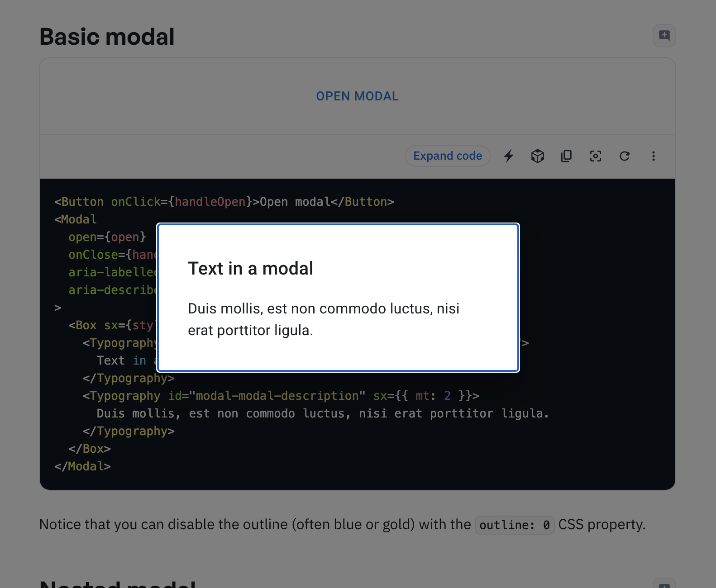Reset the demo with refresh icon
This screenshot has height=588, width=716.
pyautogui.click(x=625, y=156)
